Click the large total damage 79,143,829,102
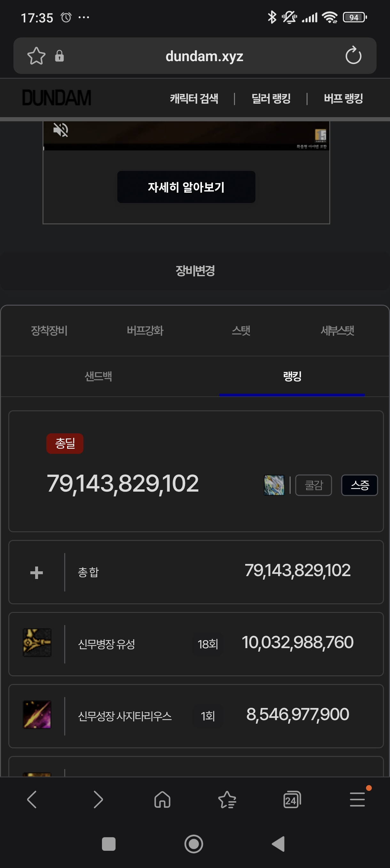Viewport: 390px width, 868px height. 123,484
